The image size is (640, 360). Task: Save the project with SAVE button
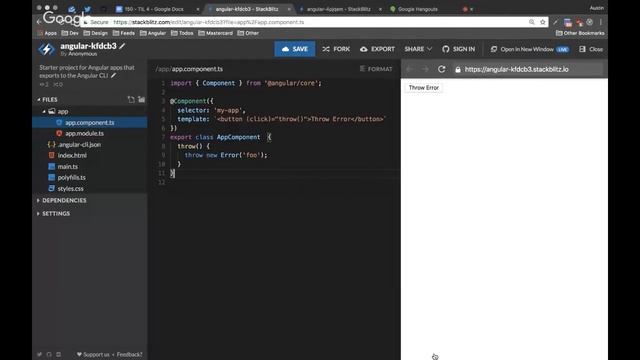click(x=295, y=49)
